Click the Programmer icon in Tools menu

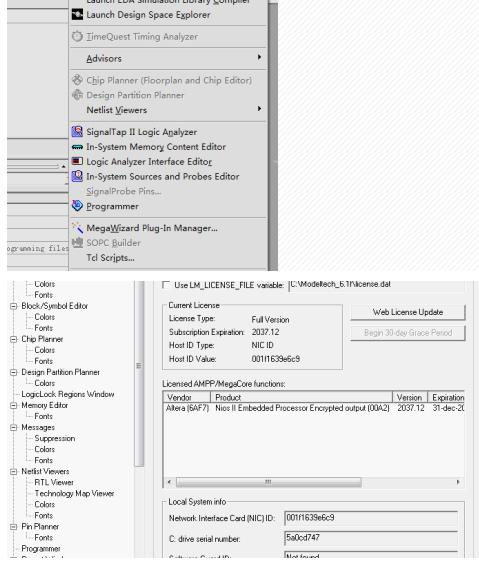tap(77, 206)
